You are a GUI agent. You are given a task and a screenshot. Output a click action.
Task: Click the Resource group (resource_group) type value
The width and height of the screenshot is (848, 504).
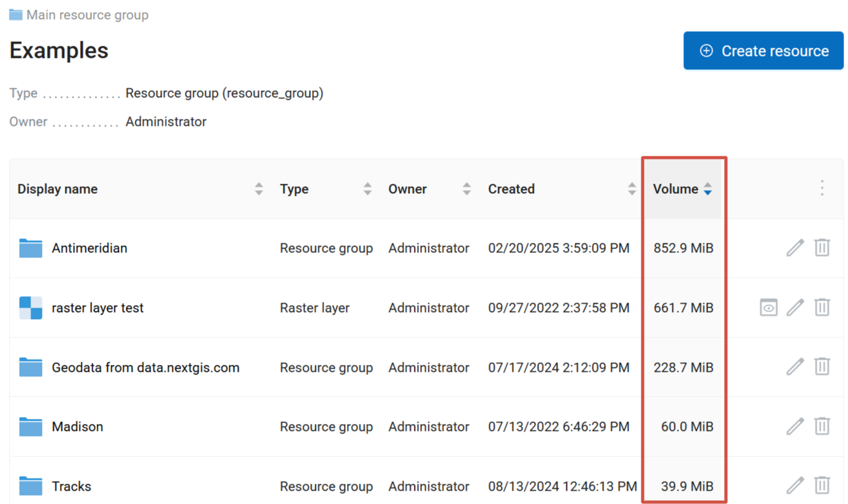[224, 93]
